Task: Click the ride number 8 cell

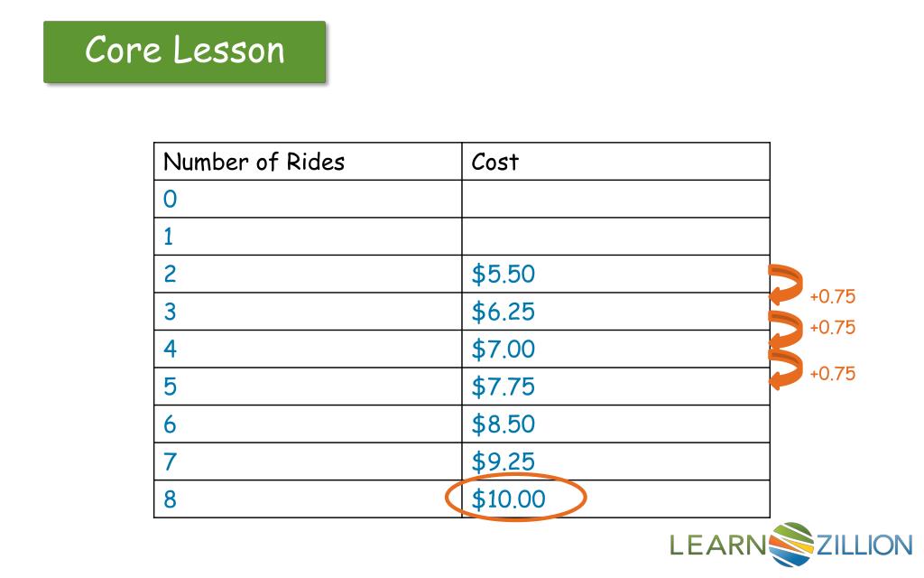Action: coord(308,499)
